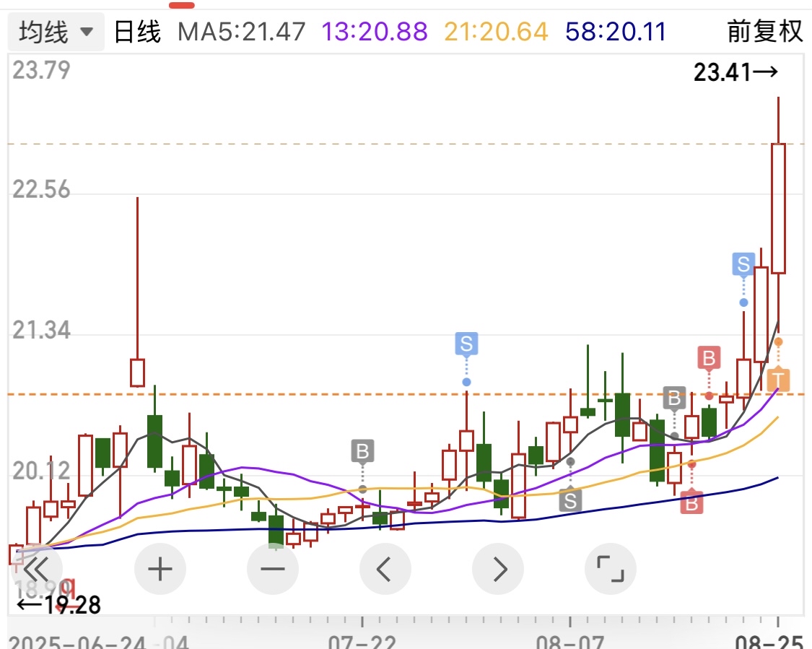Select purple 13:20.88 moving average value
This screenshot has width=812, height=649.
click(375, 32)
